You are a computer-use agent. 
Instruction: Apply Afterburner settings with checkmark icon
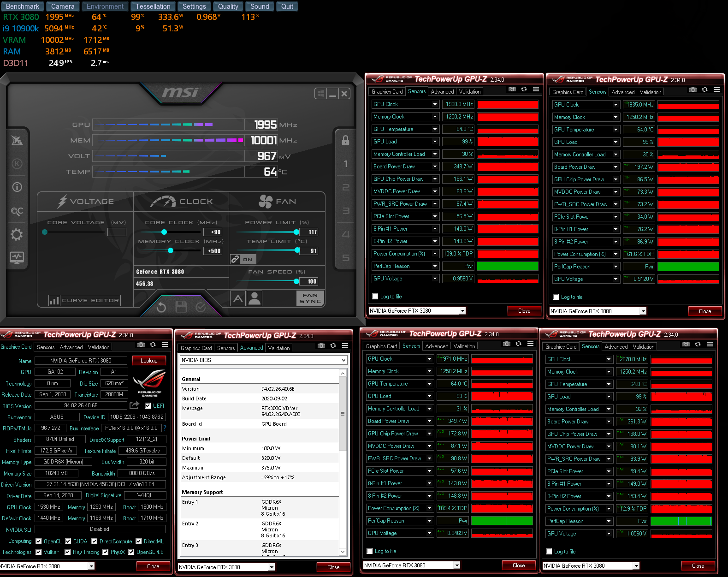[201, 307]
